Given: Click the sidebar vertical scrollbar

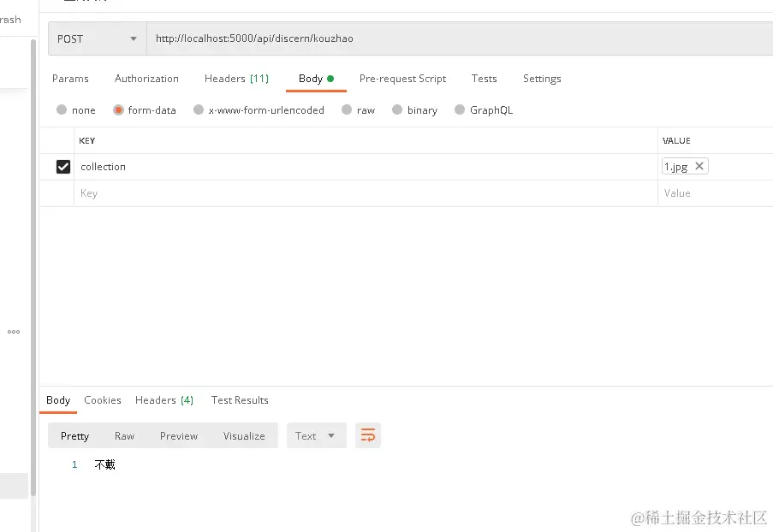Looking at the screenshot, I should [33, 267].
